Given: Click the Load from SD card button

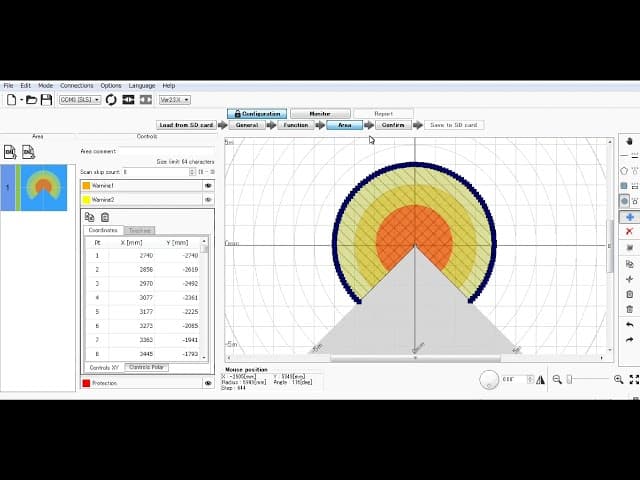Looking at the screenshot, I should pos(186,125).
